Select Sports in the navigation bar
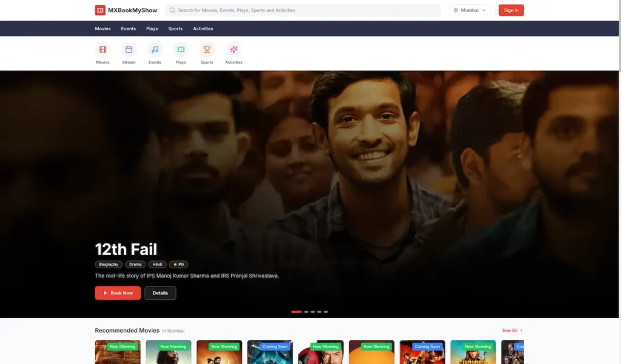This screenshot has height=364, width=621. pos(175,28)
